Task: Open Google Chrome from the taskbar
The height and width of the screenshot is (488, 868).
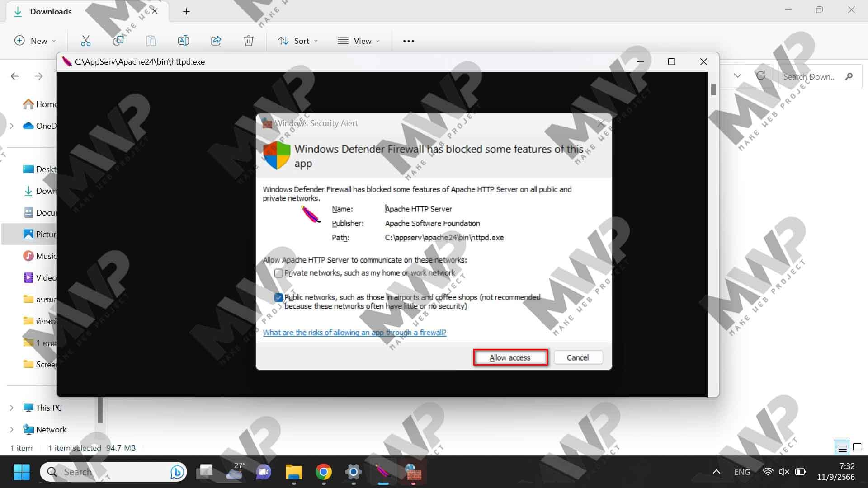Action: [324, 472]
